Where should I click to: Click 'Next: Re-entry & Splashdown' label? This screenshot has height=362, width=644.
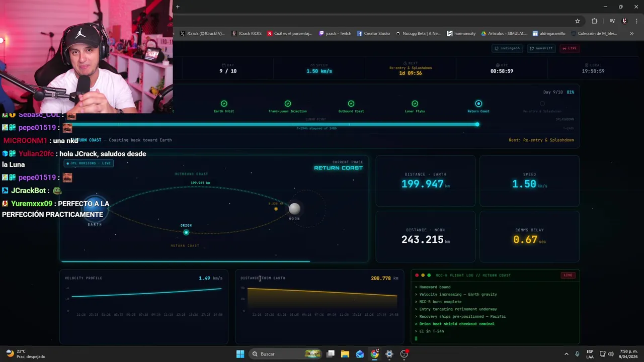point(541,140)
